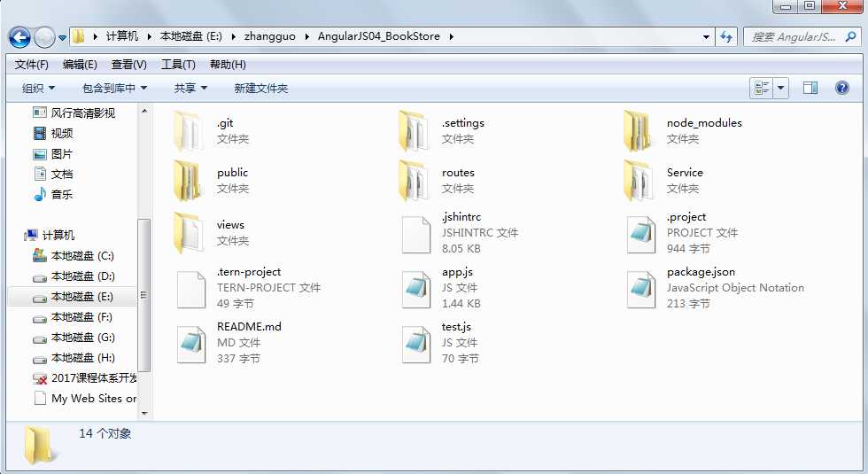The height and width of the screenshot is (474, 868).
Task: Select 文档 library in sidebar
Action: (53, 174)
